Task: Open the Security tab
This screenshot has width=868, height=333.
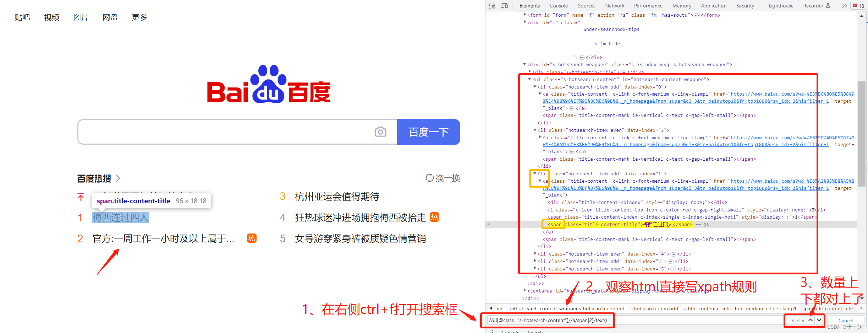Action: click(x=745, y=6)
